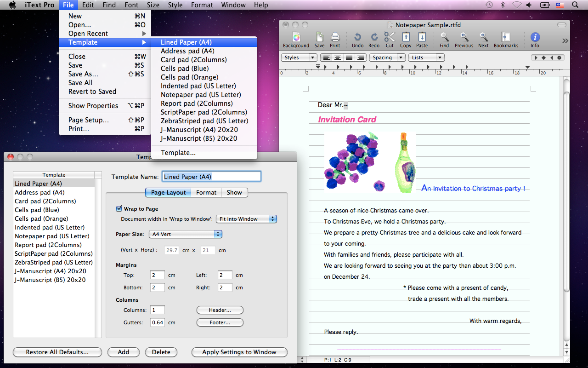Screen dimensions: 588x368
Task: Open the Styles dropdown
Action: (x=299, y=57)
